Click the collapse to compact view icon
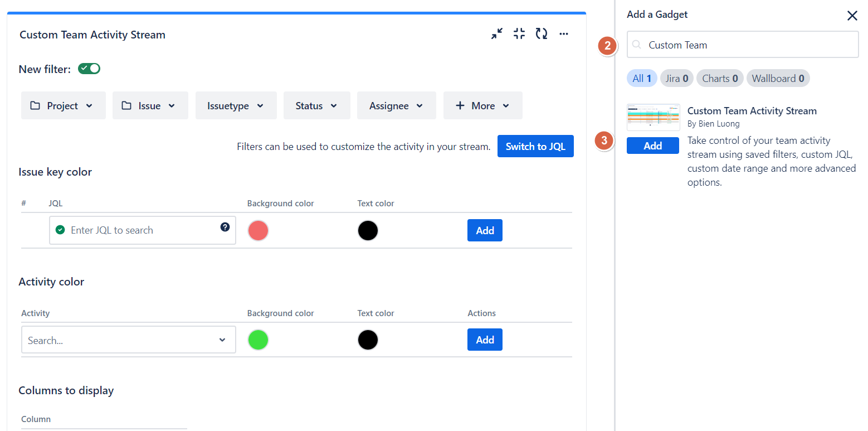Image resolution: width=868 pixels, height=431 pixels. click(519, 34)
